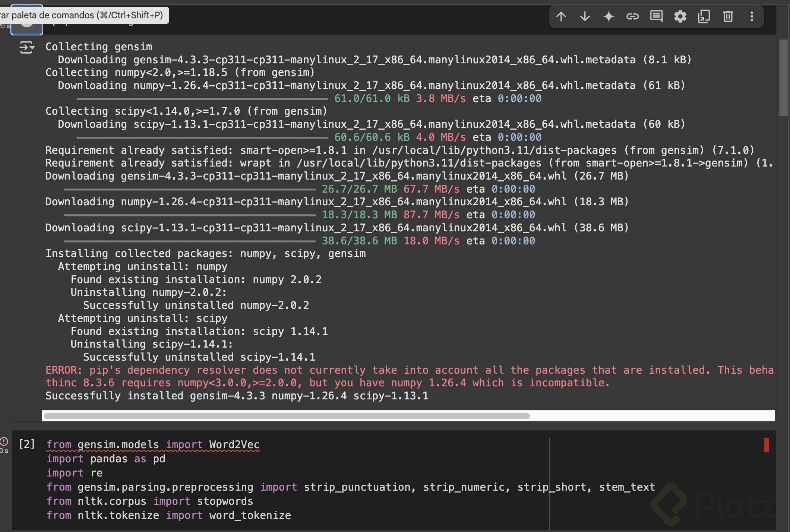The image size is (790, 532).
Task: Open the cell editor settings gear
Action: point(680,16)
